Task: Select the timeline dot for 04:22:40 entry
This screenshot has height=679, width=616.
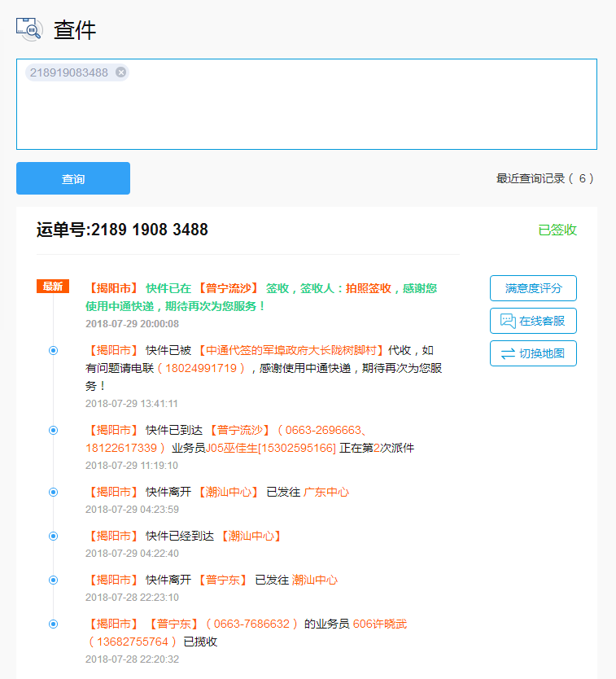Action: coord(53,536)
